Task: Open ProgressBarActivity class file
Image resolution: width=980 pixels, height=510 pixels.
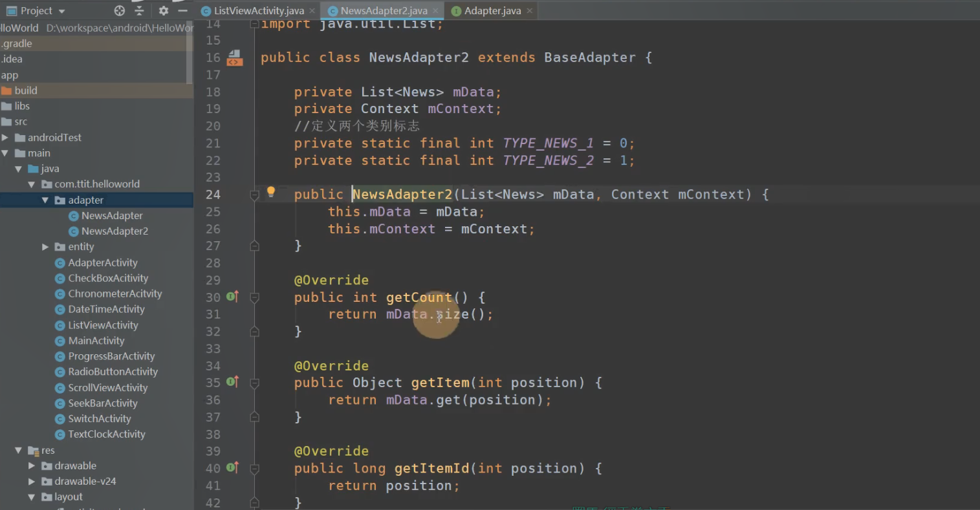Action: click(111, 356)
